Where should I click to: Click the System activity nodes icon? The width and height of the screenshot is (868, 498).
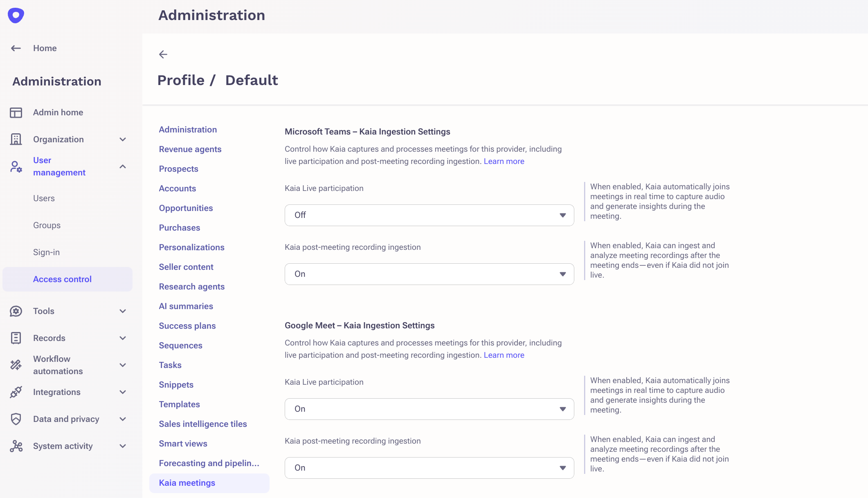click(x=16, y=446)
